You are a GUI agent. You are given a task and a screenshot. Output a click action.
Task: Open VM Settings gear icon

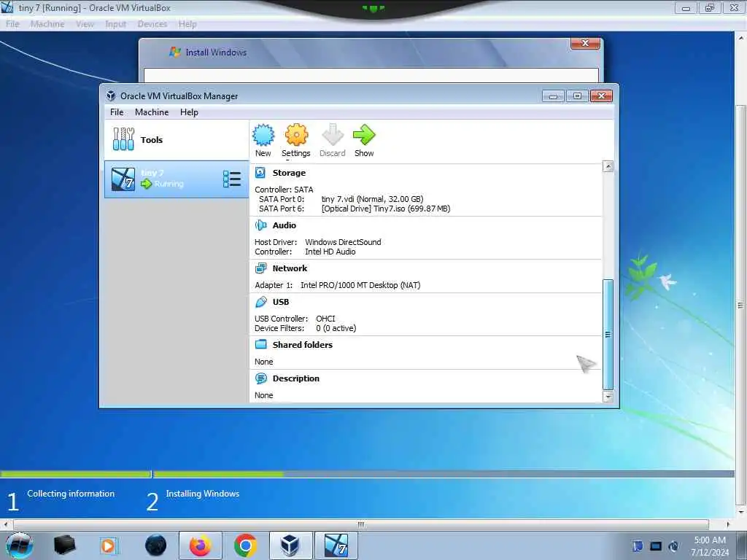296,135
